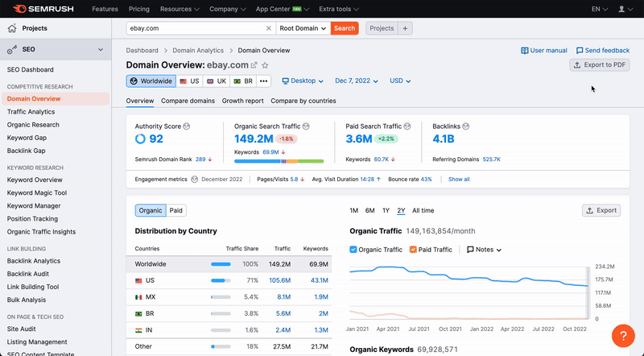
Task: Click the MX flag icon in table
Action: pyautogui.click(x=138, y=297)
